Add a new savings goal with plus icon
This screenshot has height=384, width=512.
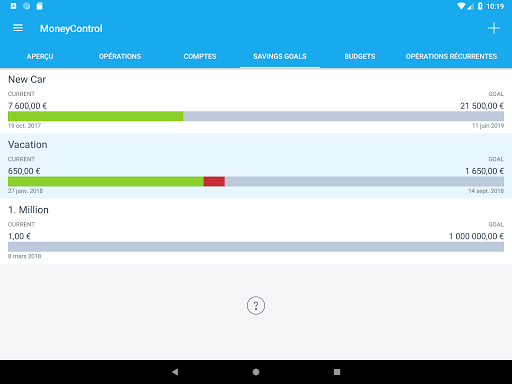coord(494,28)
